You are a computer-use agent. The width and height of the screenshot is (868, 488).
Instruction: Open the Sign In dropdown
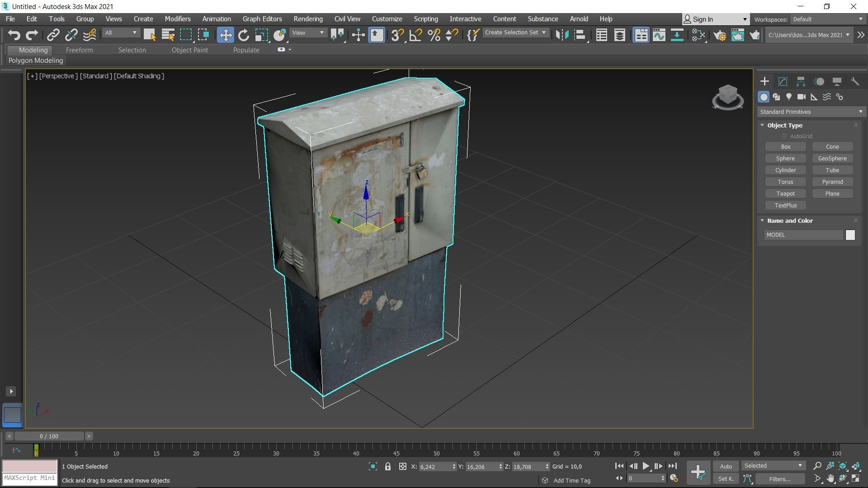pyautogui.click(x=715, y=19)
